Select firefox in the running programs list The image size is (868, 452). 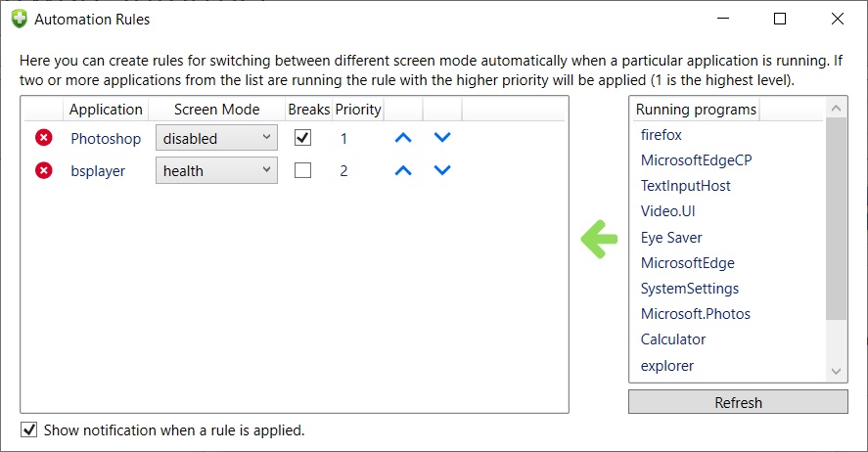[662, 135]
